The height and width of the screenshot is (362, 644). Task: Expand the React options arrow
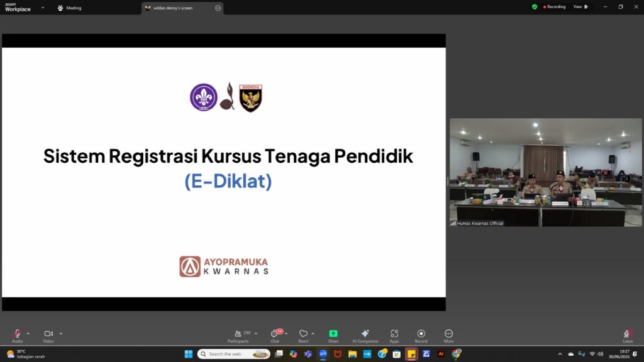click(313, 334)
